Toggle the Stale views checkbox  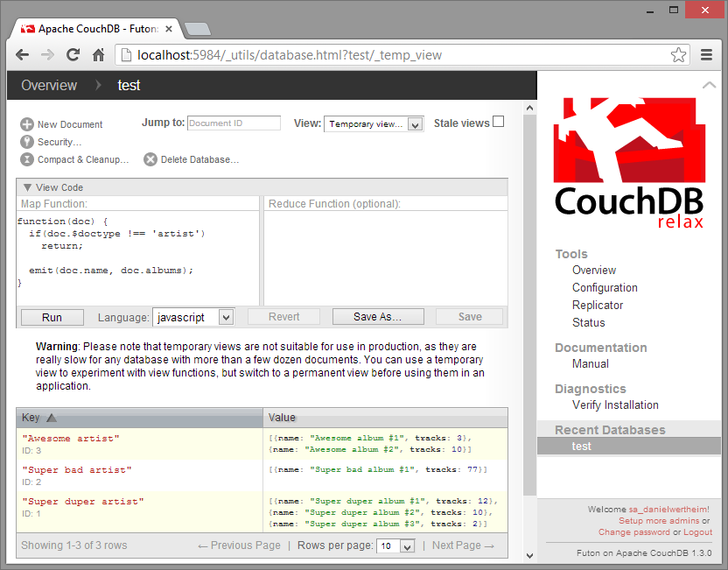tap(498, 122)
